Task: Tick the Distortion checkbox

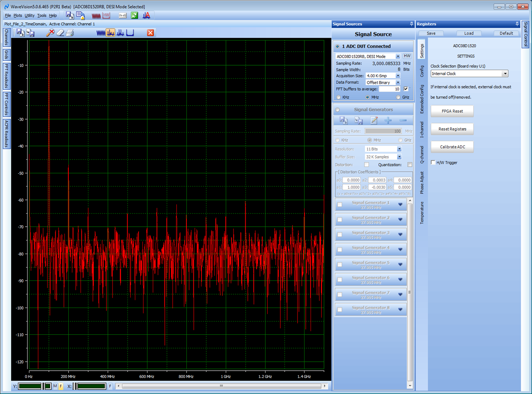Action: click(x=366, y=165)
